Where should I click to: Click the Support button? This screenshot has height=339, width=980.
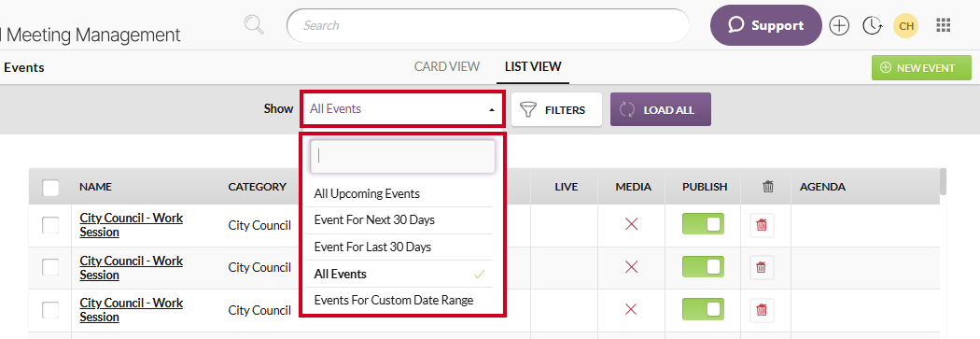pyautogui.click(x=766, y=25)
